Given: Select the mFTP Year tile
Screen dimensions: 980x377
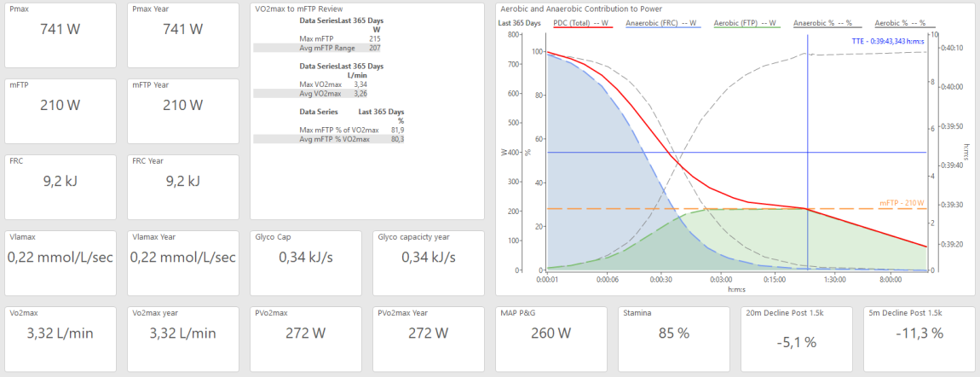Looking at the screenshot, I should coord(182,111).
